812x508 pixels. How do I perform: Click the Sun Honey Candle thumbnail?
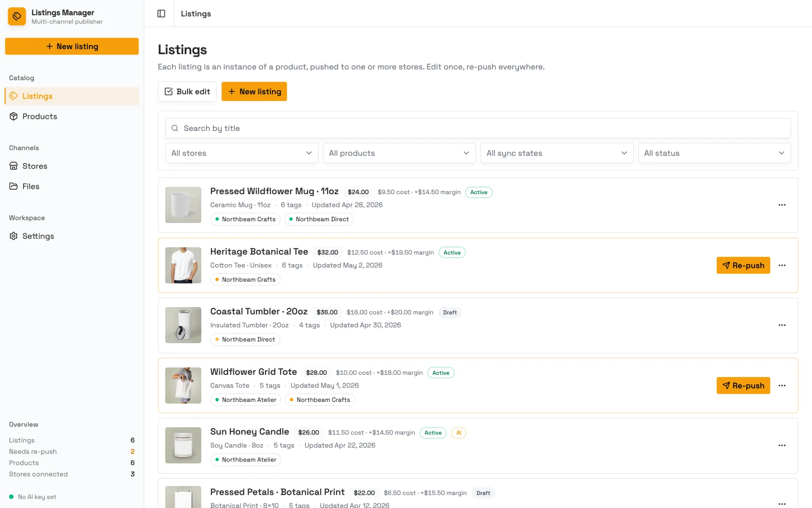(183, 445)
